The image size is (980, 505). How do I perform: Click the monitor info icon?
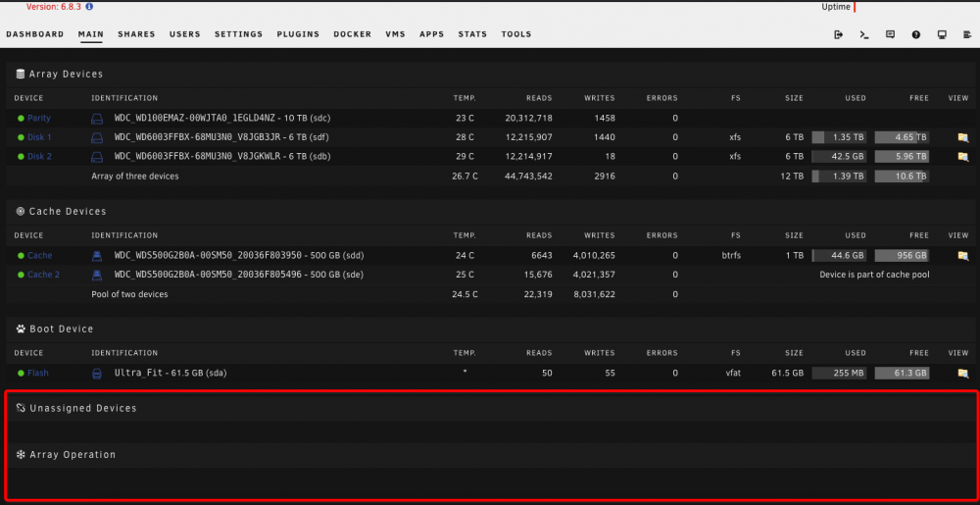click(x=942, y=35)
